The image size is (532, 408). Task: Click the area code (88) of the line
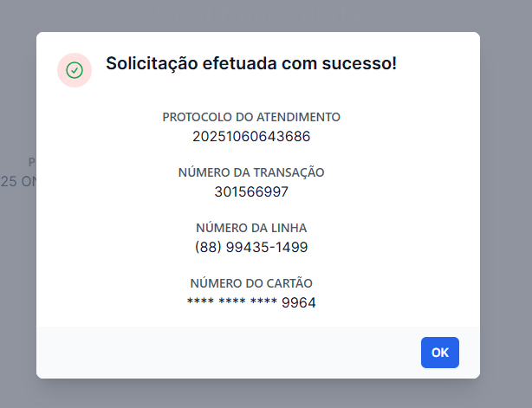tap(208, 247)
